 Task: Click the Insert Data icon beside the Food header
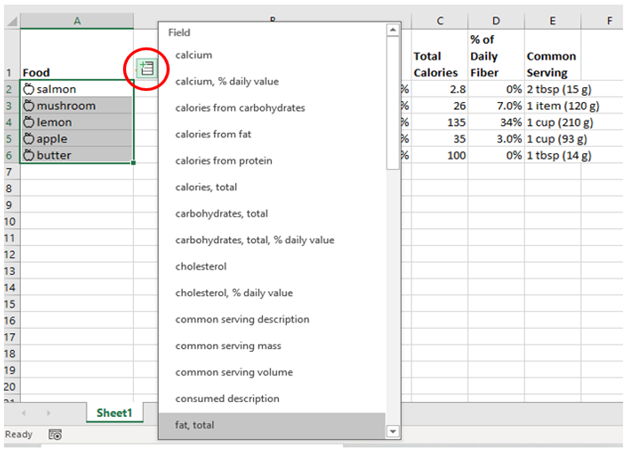[x=146, y=68]
